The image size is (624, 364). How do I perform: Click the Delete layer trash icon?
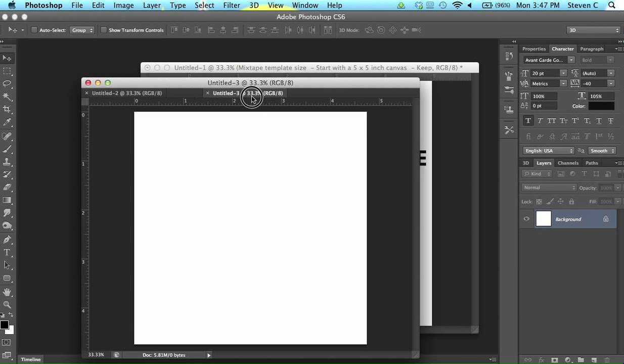pos(607,360)
